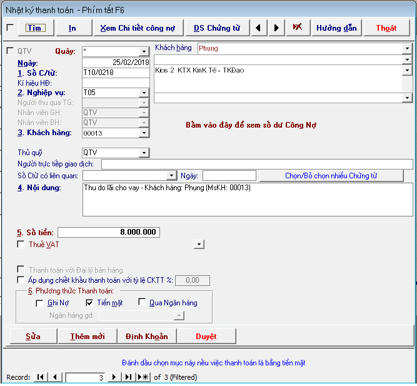
Task: Go to previous record in navigator
Action: 55,377
